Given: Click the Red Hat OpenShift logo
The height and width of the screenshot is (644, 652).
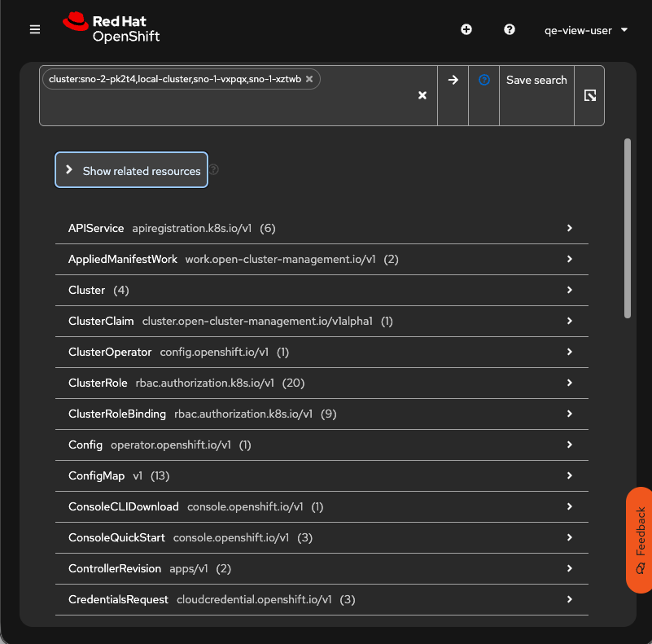Looking at the screenshot, I should [111, 28].
